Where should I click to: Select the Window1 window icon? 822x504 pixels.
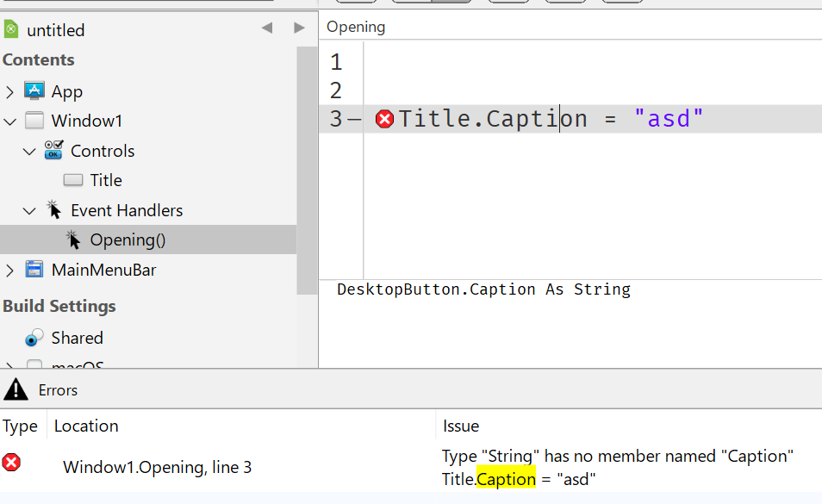(34, 121)
